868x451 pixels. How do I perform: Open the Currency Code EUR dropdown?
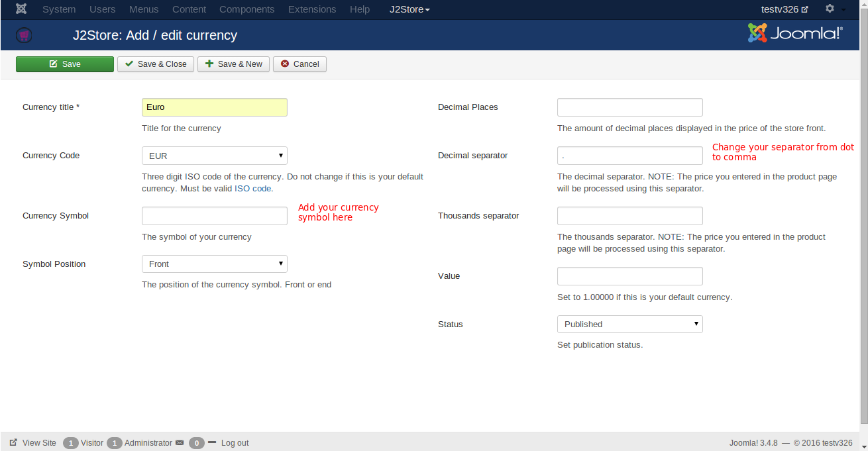pos(215,156)
